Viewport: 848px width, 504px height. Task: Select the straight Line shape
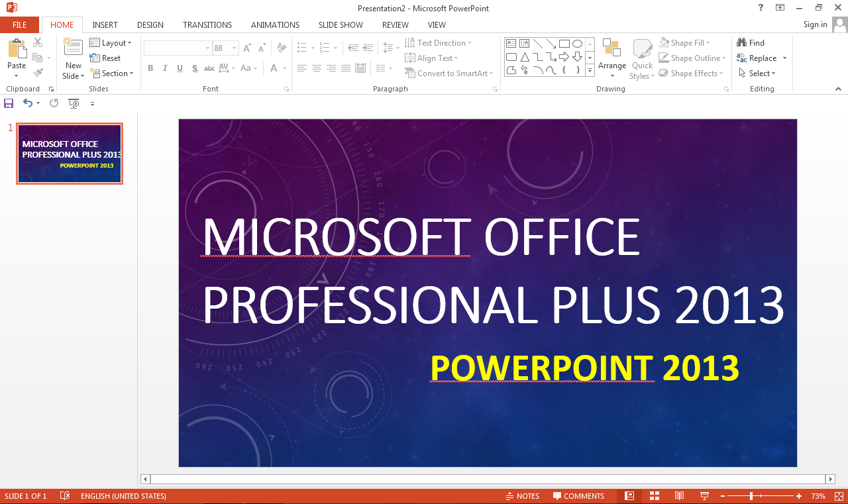[x=537, y=43]
